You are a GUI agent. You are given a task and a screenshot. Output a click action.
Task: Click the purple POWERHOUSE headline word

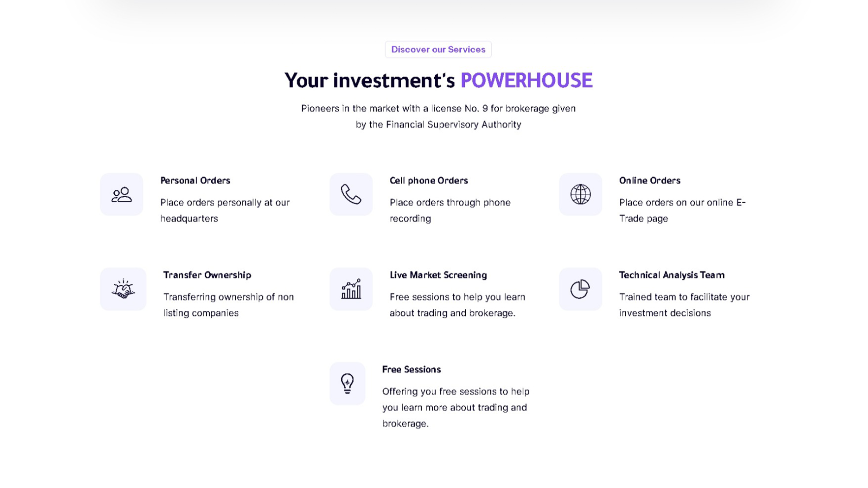526,80
